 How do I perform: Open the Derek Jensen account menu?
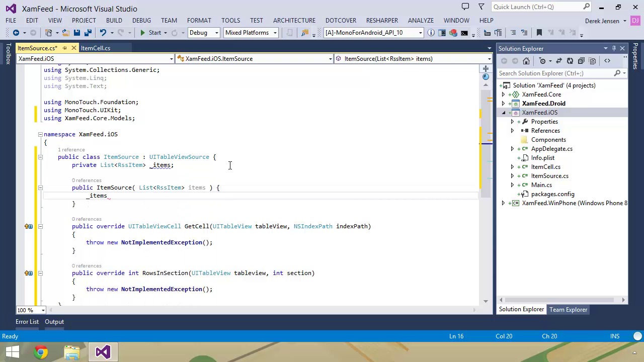(606, 21)
